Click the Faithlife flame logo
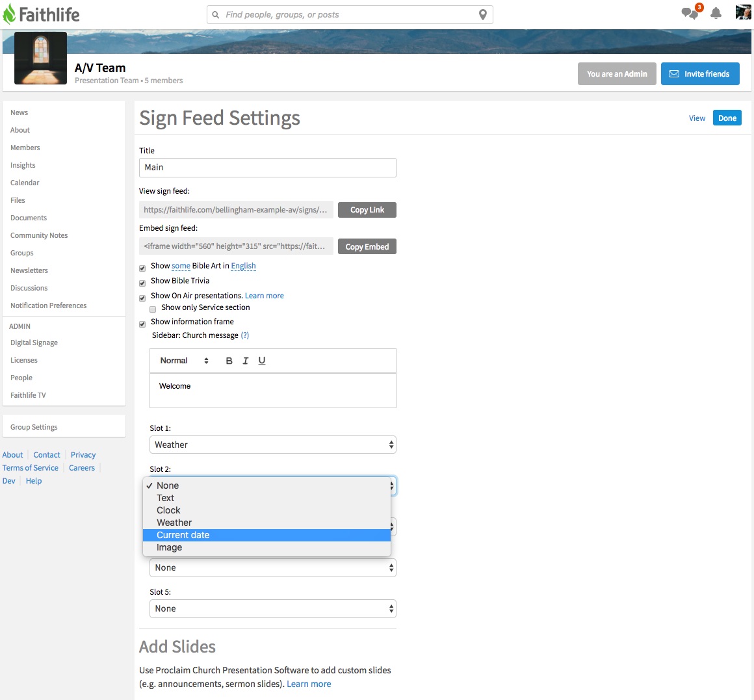 click(9, 14)
